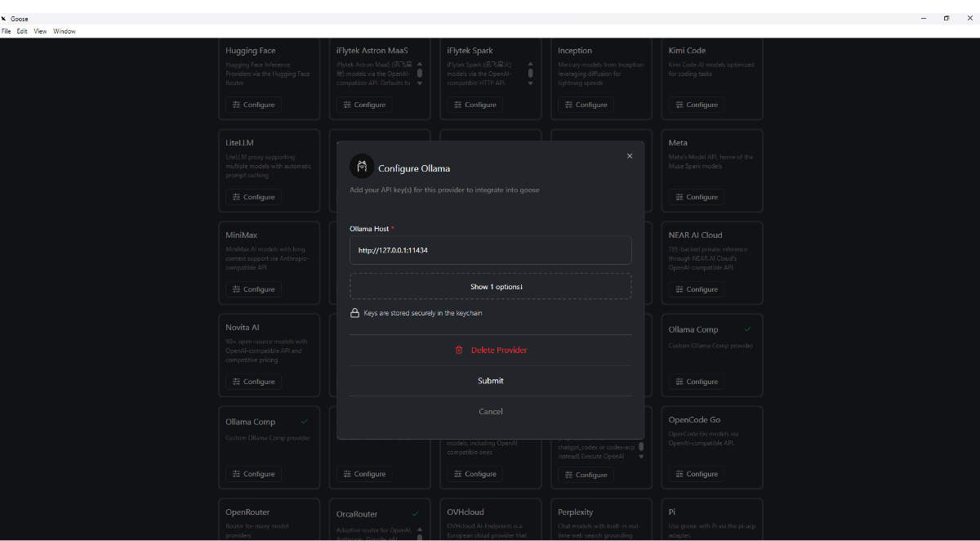980x541 pixels.
Task: Click scroll-down arrow in iFlytek Spark card
Action: tap(531, 83)
